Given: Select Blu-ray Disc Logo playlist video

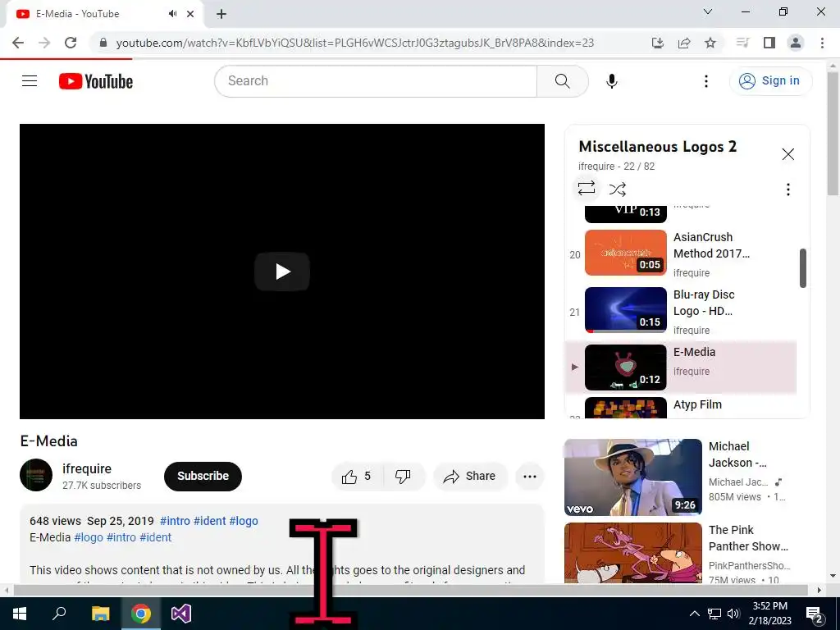Looking at the screenshot, I should pos(680,311).
